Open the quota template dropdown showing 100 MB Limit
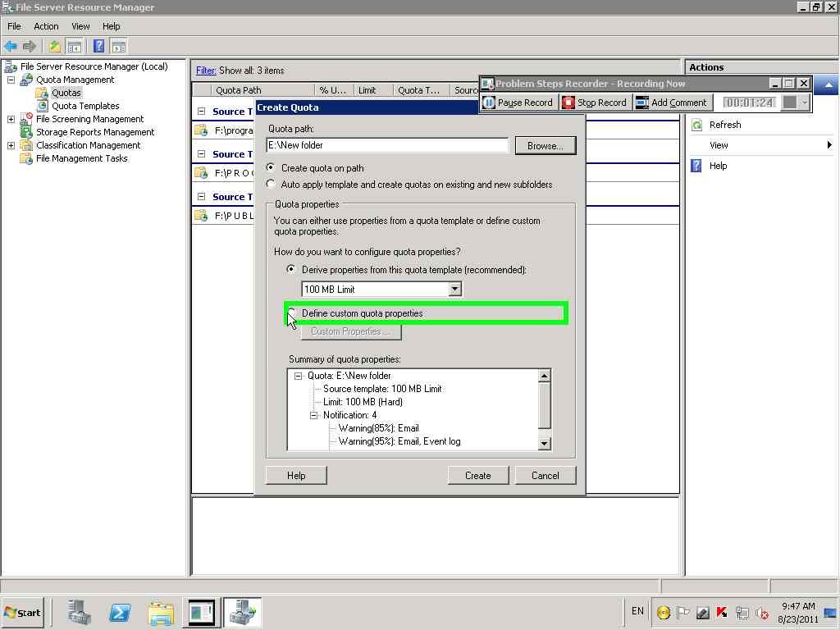Viewport: 840px width, 630px height. [x=454, y=289]
